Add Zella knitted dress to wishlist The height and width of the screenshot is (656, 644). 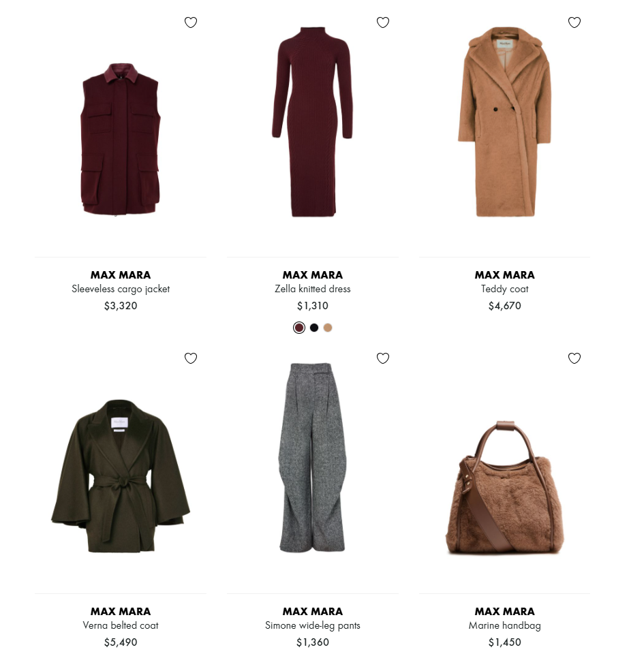point(383,22)
